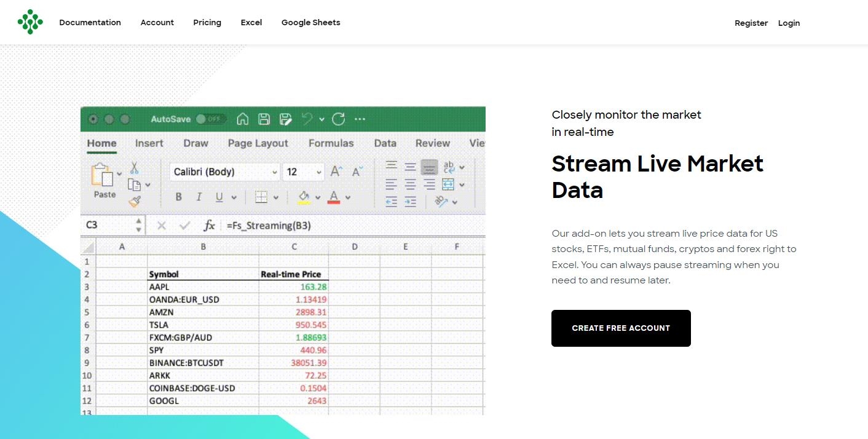The height and width of the screenshot is (439, 868).
Task: Click the Undo arrow icon
Action: pyautogui.click(x=307, y=119)
